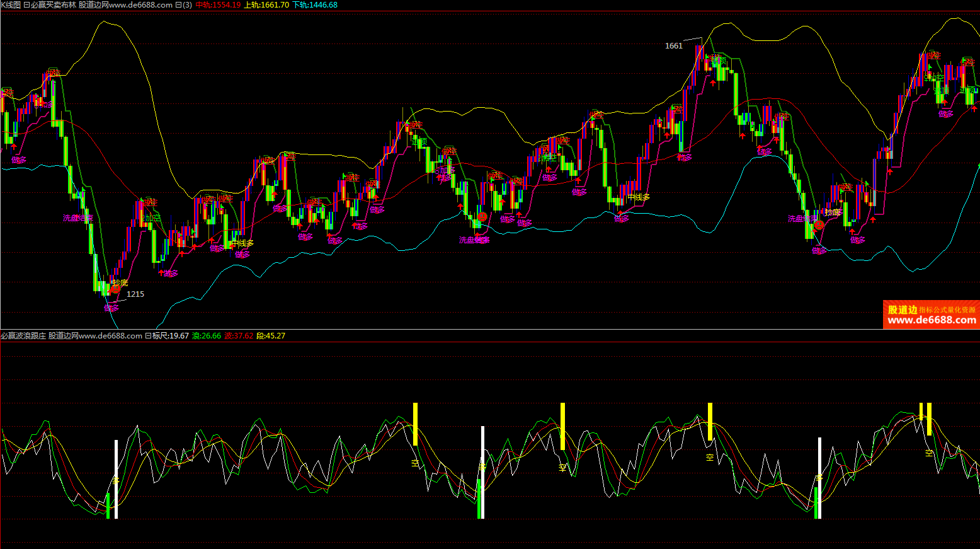Select the 1215 low price label

tap(135, 294)
